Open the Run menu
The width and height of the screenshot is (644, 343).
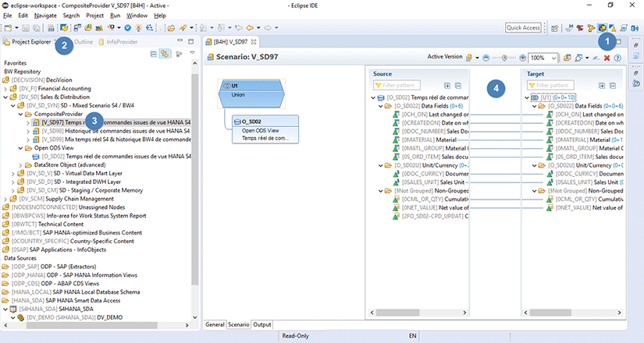[x=115, y=16]
